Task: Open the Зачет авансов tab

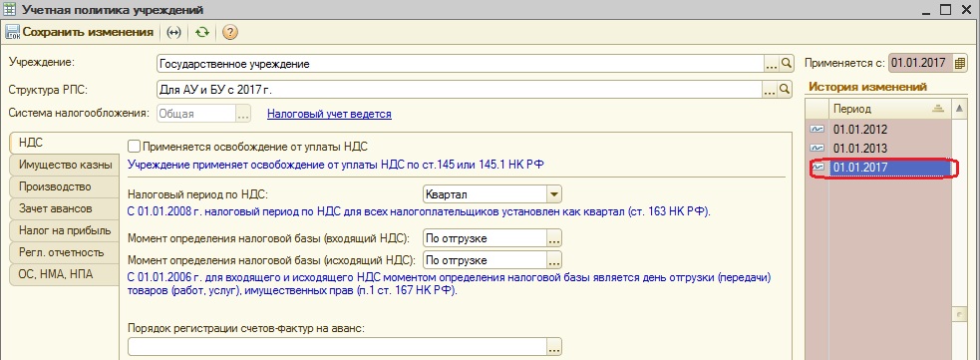Action: point(64,208)
